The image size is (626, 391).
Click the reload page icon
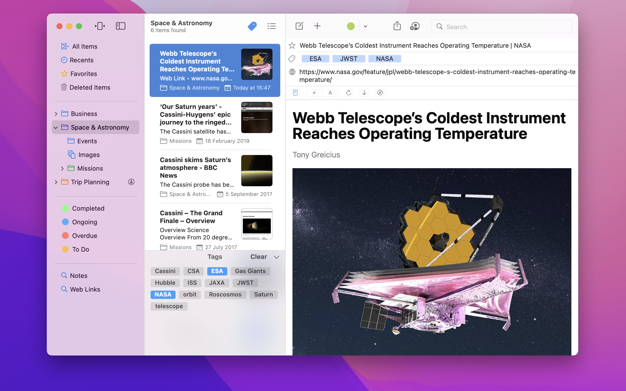point(349,93)
